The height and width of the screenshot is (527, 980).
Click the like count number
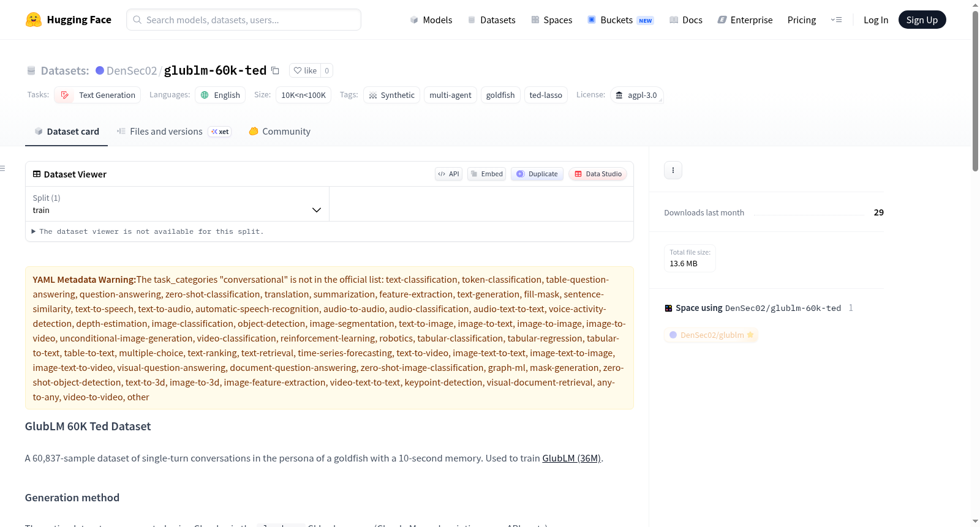(x=327, y=70)
